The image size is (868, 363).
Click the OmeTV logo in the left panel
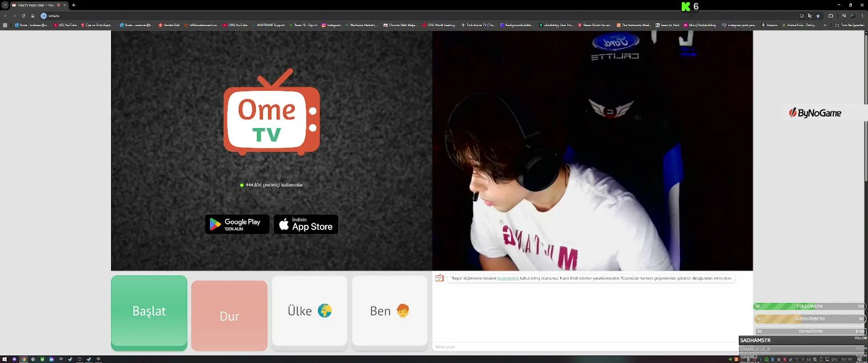272,112
